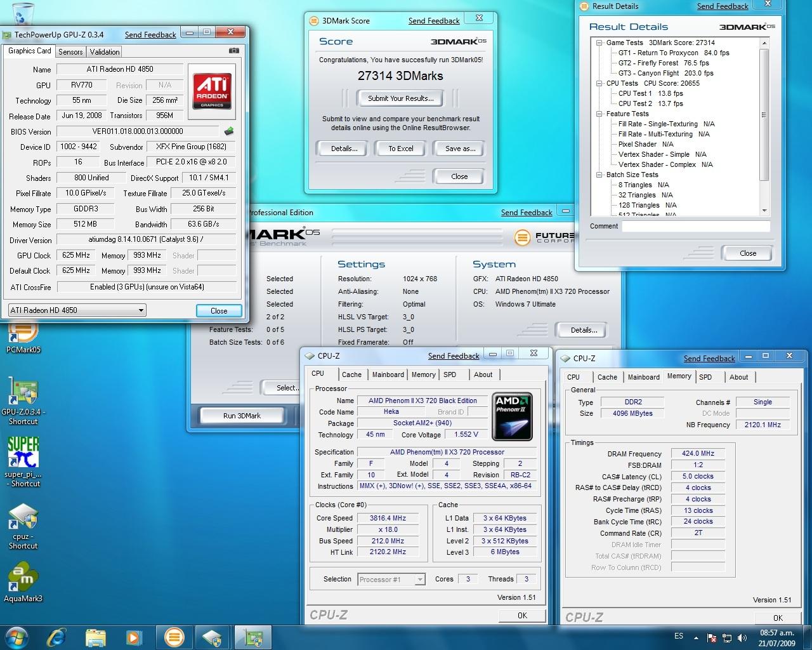Switch to CPU-Z on the taskbar
The height and width of the screenshot is (650, 812).
coord(212,637)
